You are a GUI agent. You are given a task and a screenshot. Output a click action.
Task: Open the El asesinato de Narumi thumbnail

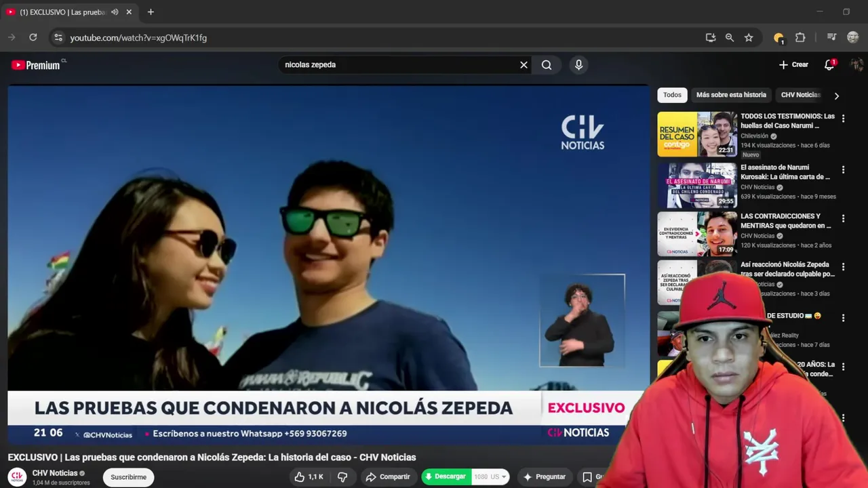click(696, 185)
